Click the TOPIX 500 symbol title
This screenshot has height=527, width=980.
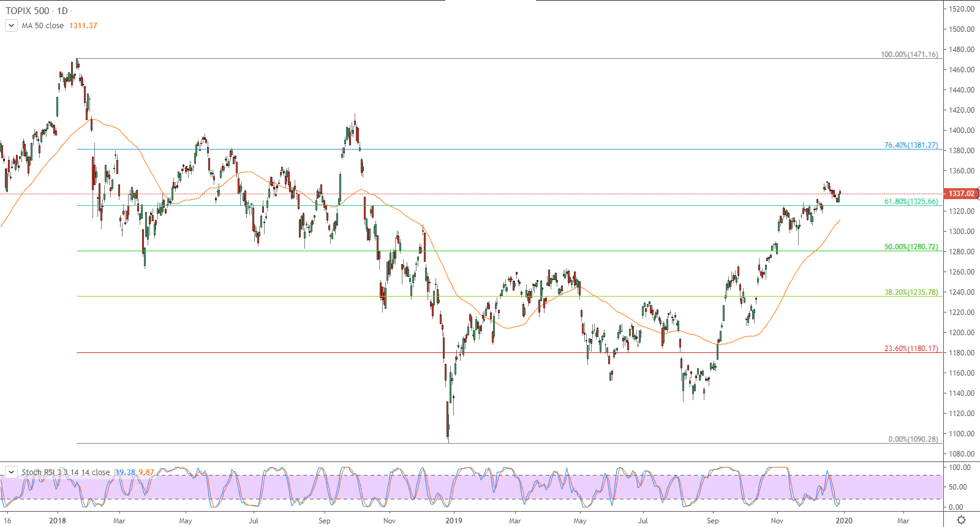coord(27,11)
